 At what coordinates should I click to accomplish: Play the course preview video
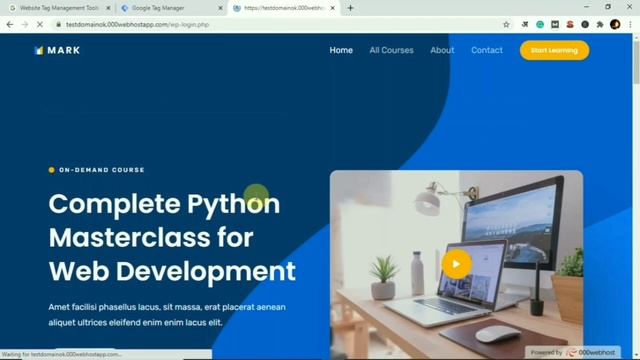click(x=457, y=264)
